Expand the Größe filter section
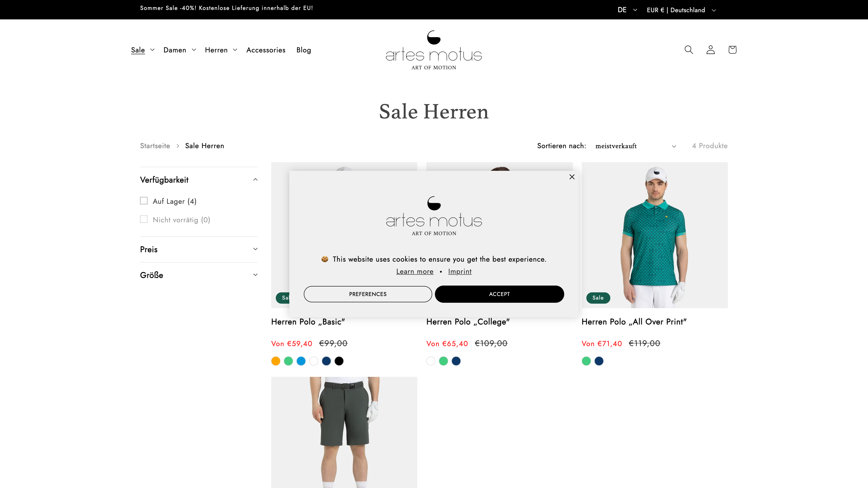868x488 pixels. pos(199,275)
